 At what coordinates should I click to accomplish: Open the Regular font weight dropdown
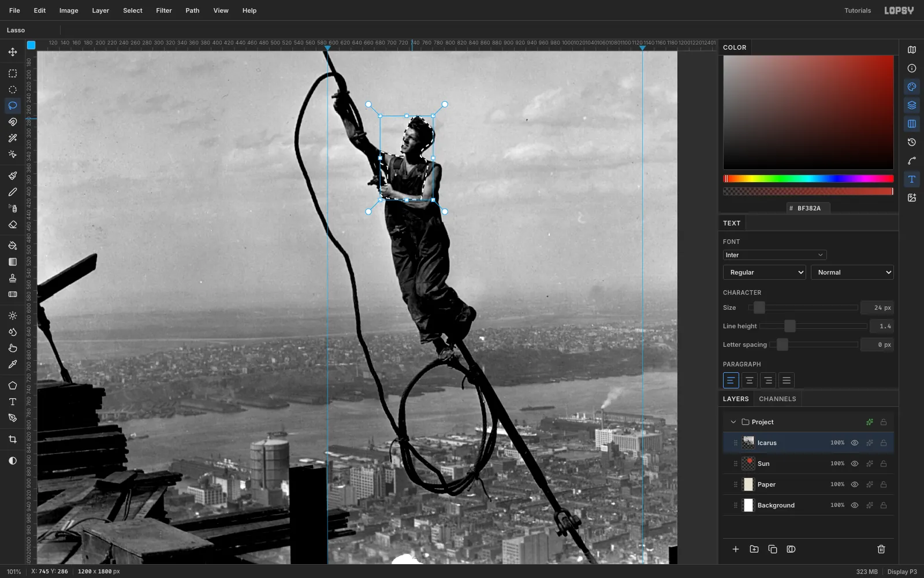(765, 272)
